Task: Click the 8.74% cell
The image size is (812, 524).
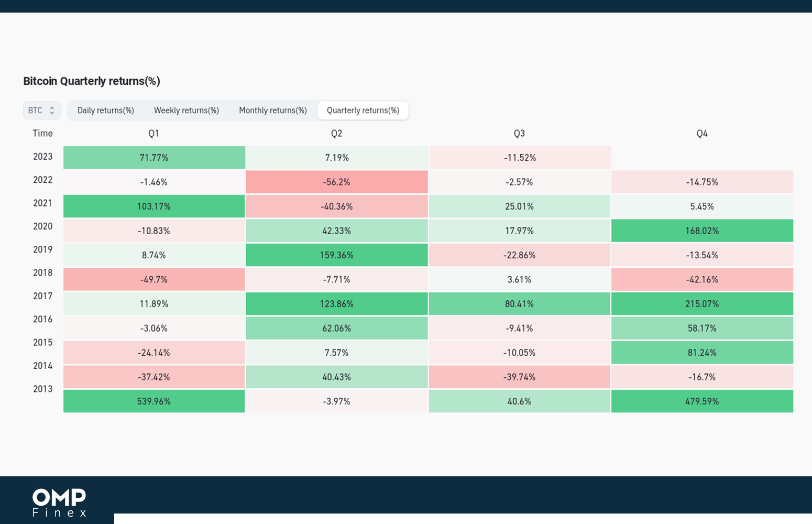Action: click(x=154, y=255)
